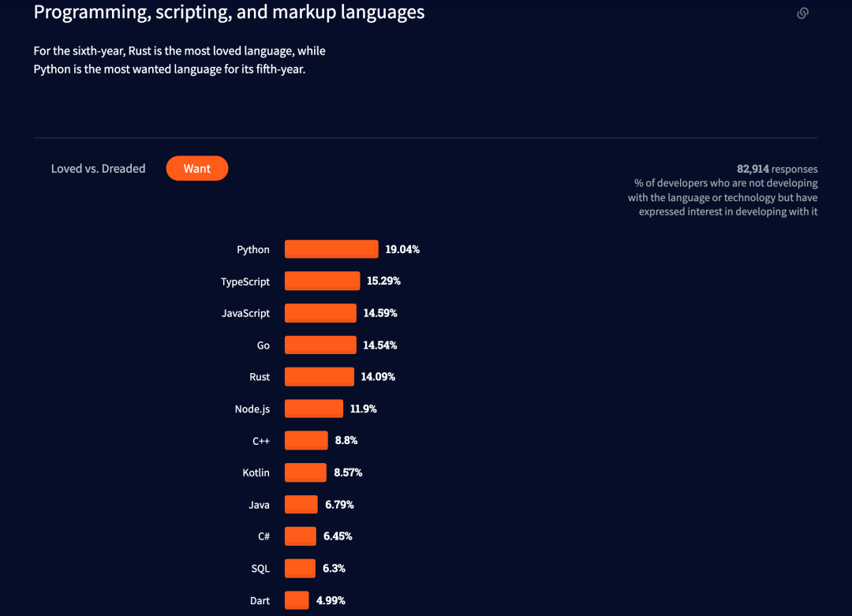Click the SQL bar

(300, 568)
